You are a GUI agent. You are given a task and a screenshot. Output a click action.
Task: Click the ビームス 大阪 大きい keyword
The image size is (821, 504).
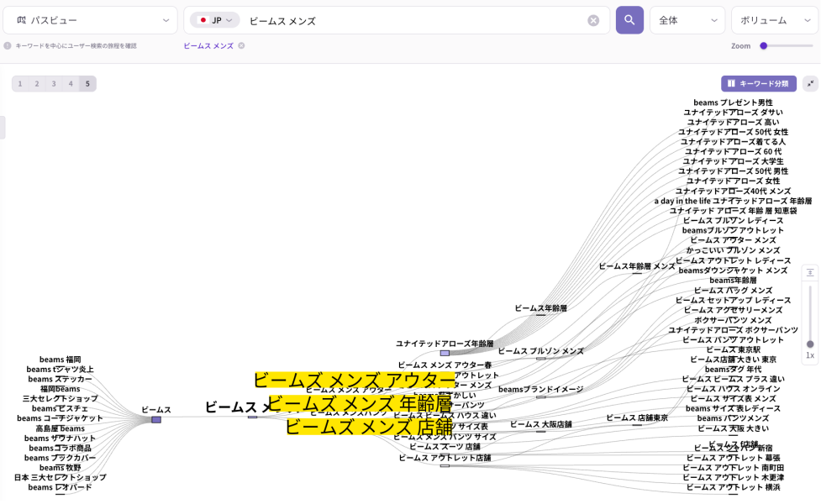point(733,428)
